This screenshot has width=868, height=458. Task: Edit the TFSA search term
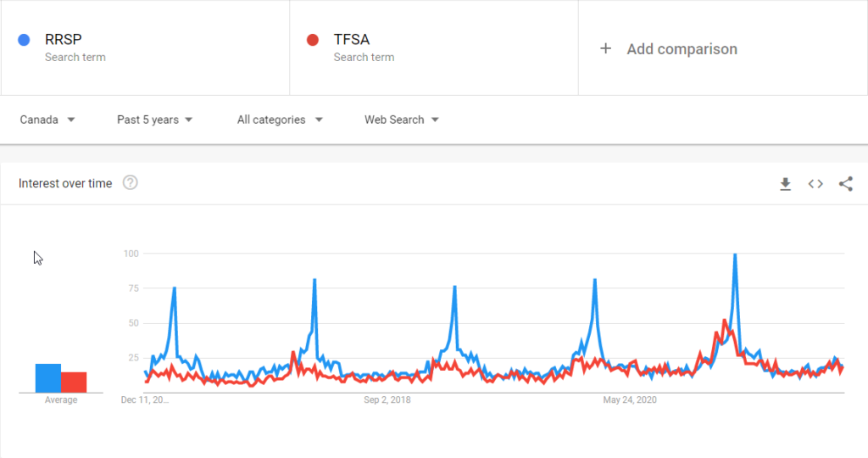[352, 39]
